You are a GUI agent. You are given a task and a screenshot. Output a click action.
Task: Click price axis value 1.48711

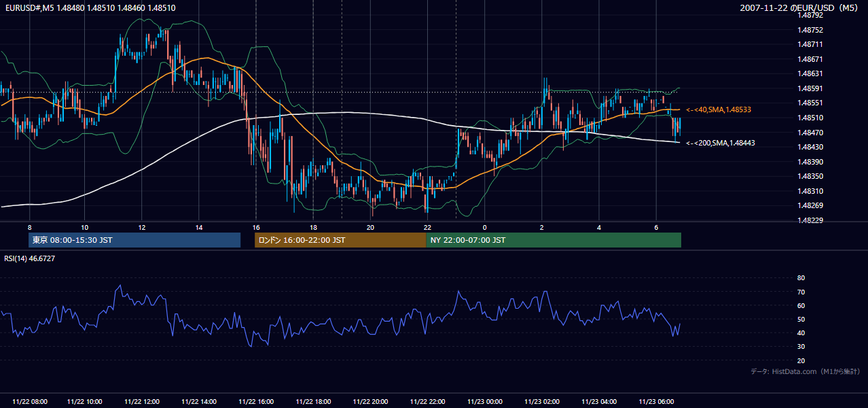810,44
